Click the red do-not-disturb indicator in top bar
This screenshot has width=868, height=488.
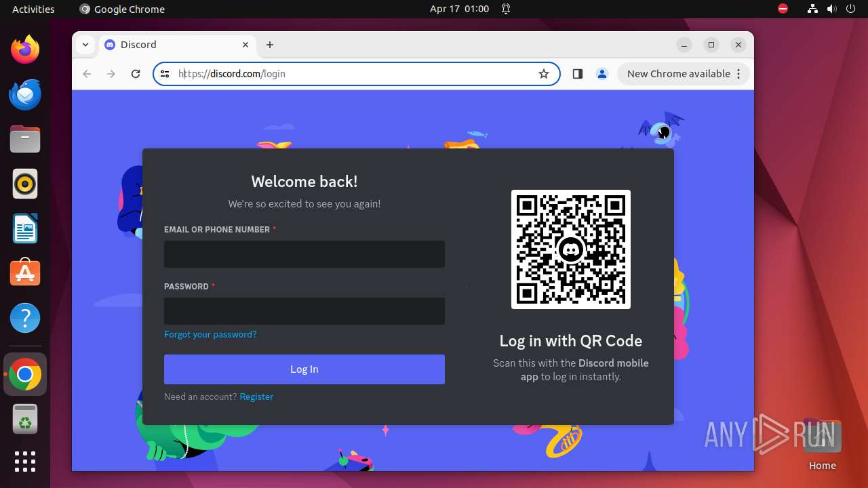[783, 9]
